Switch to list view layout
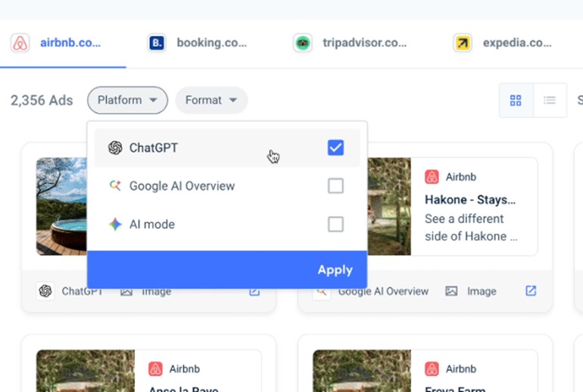The image size is (583, 392). (550, 100)
